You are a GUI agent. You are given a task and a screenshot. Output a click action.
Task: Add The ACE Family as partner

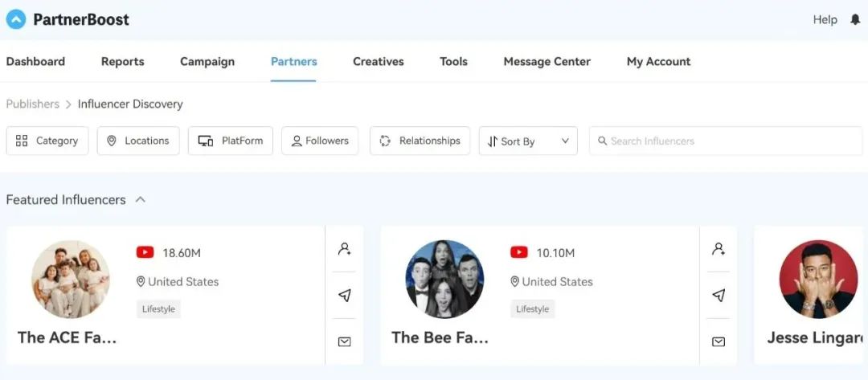coord(344,249)
